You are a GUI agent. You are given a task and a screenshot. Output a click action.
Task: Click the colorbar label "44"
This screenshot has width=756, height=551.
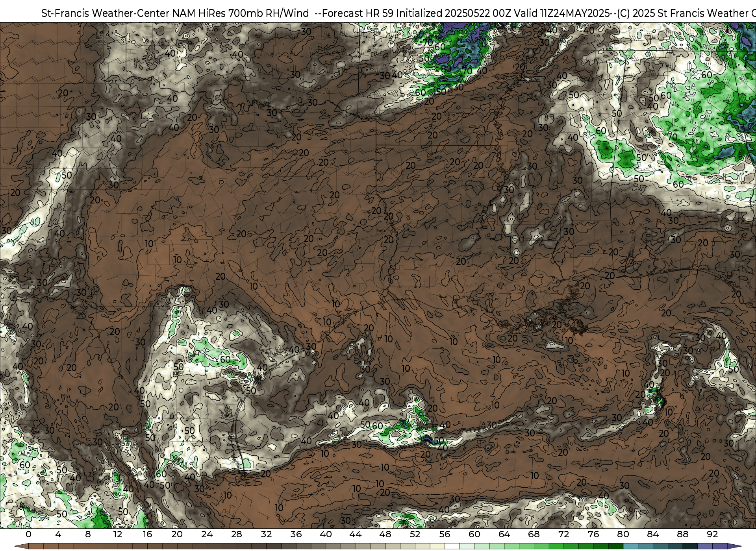tap(356, 534)
